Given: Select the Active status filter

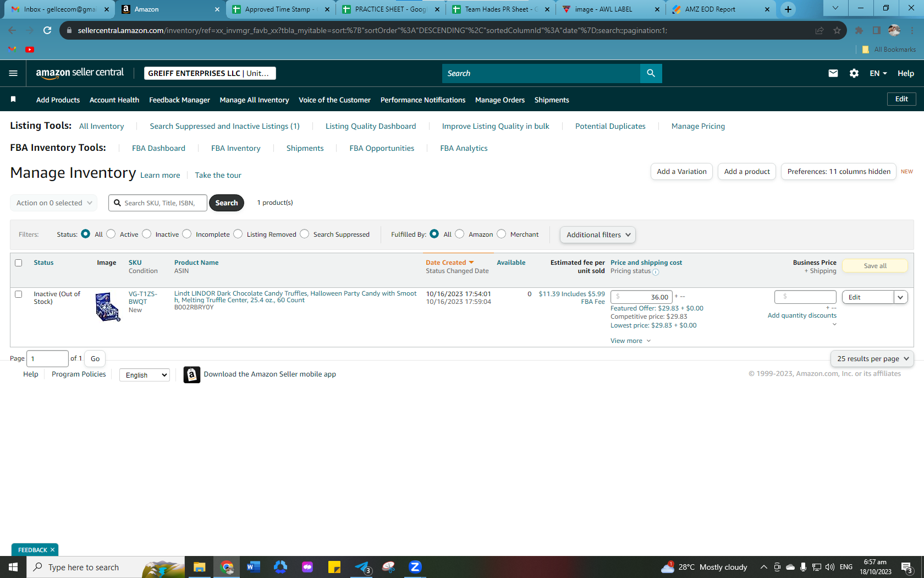Looking at the screenshot, I should 111,234.
